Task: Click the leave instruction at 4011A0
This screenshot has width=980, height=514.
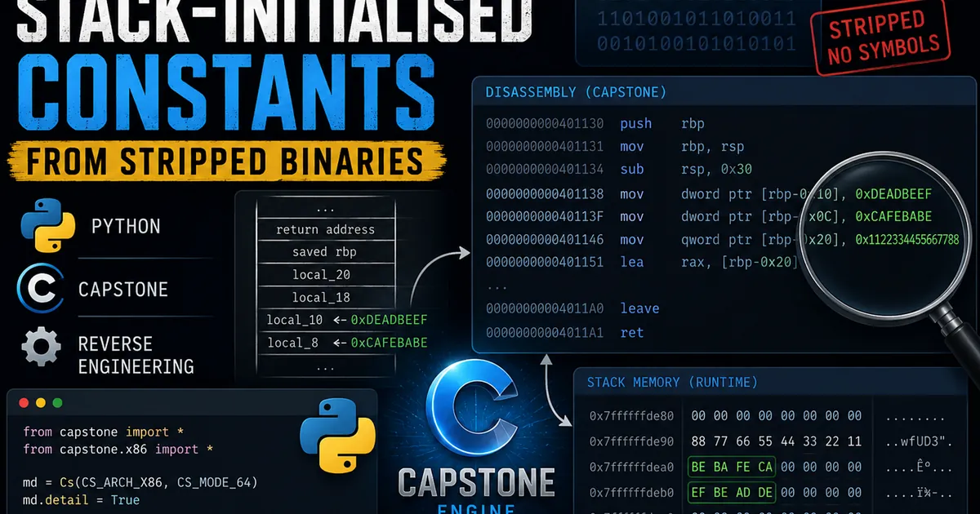Action: (639, 308)
